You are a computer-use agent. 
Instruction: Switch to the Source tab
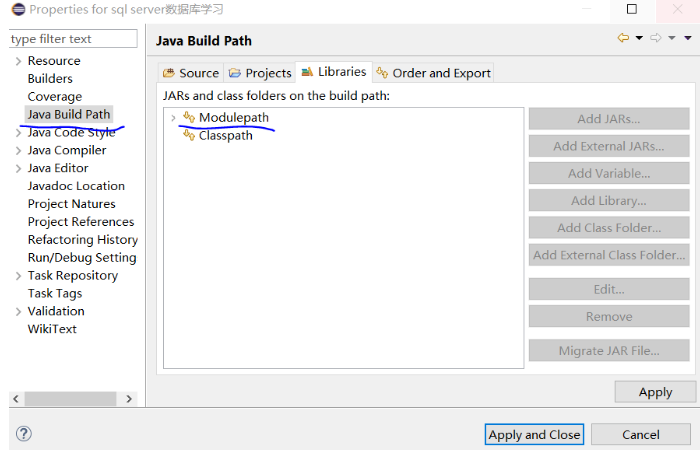point(191,73)
